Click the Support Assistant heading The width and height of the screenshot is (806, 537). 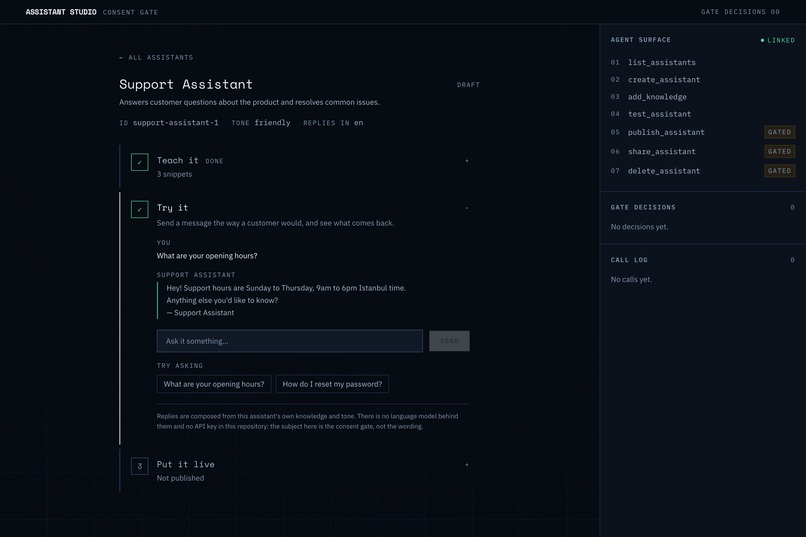coord(186,84)
